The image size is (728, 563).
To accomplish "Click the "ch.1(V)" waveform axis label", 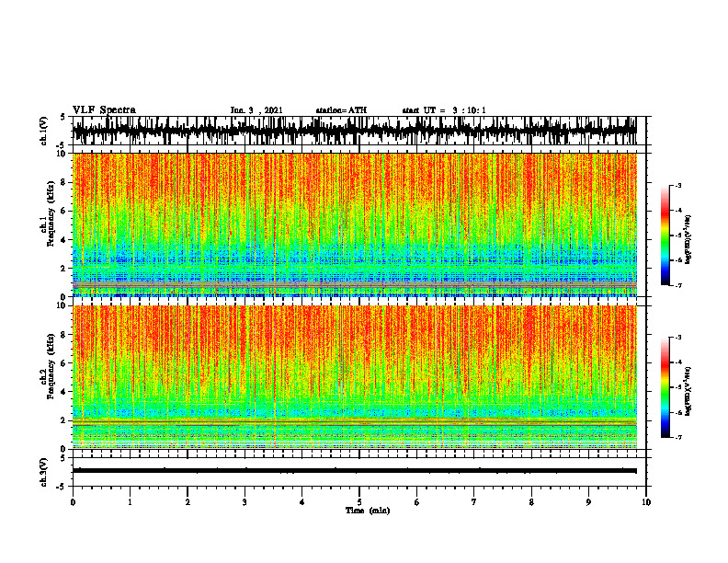I will [44, 131].
